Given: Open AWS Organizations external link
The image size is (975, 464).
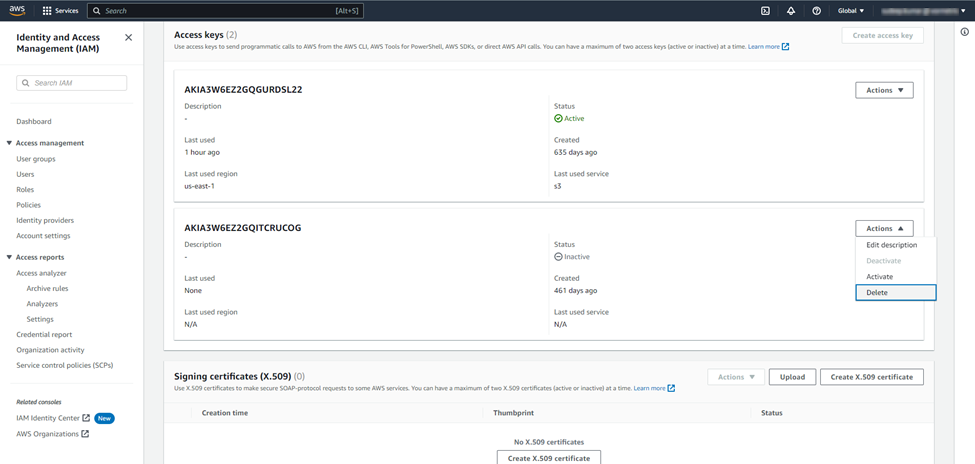Looking at the screenshot, I should coord(53,434).
